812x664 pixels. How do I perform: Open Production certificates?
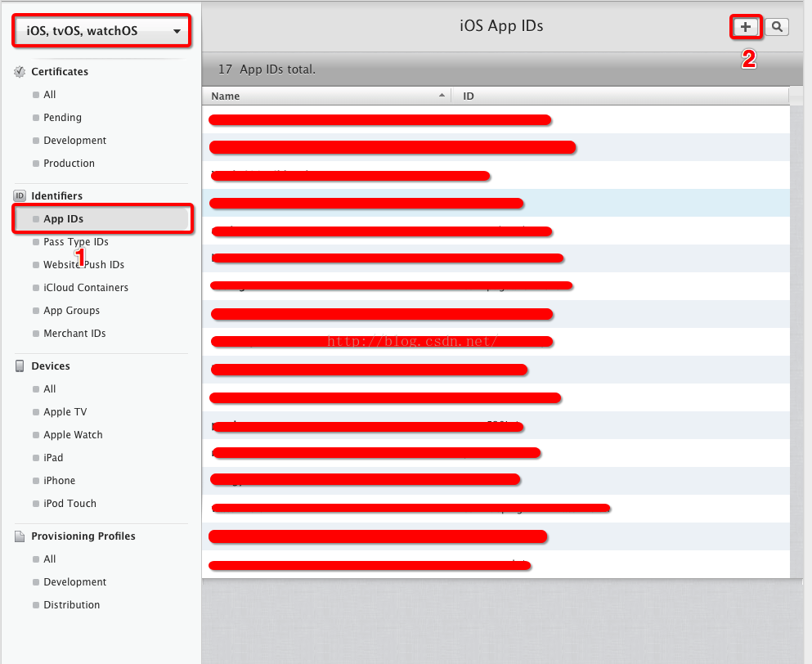[69, 164]
